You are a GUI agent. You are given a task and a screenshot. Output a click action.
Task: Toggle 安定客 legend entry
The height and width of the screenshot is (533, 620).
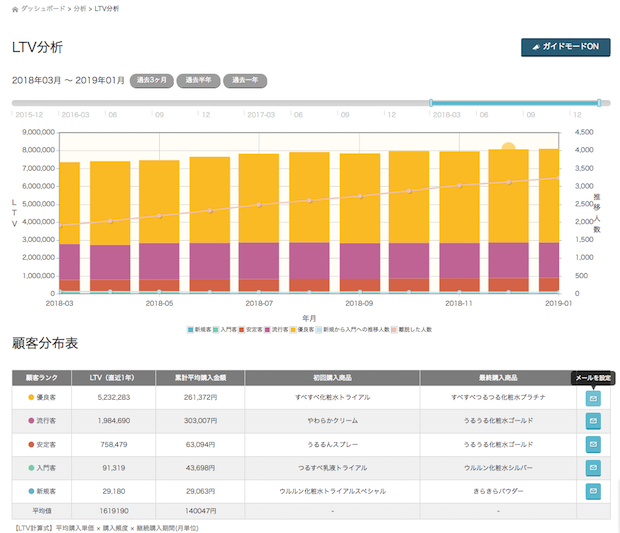click(x=255, y=328)
